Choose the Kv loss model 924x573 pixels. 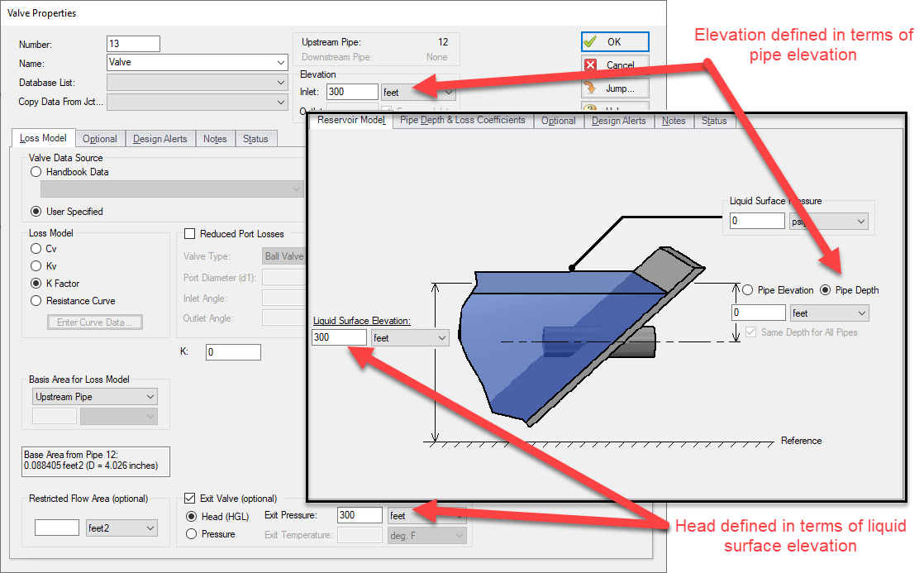pos(36,266)
